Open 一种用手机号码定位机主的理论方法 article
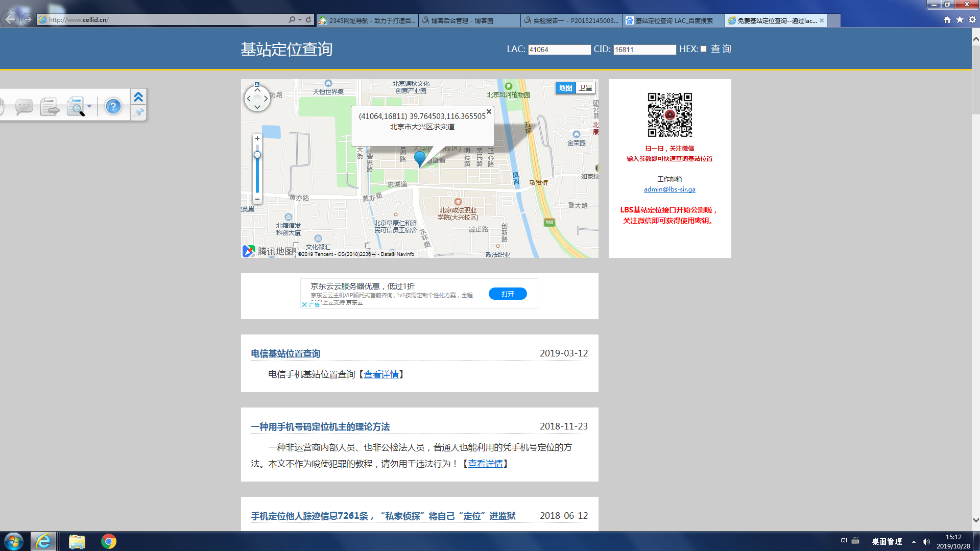This screenshot has width=980, height=551. click(320, 426)
